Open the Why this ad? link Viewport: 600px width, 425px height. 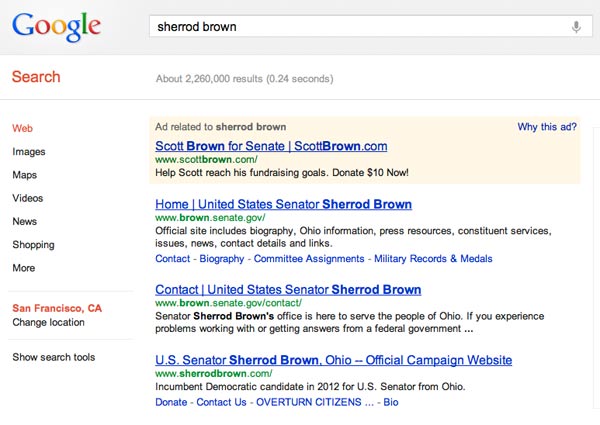point(546,127)
